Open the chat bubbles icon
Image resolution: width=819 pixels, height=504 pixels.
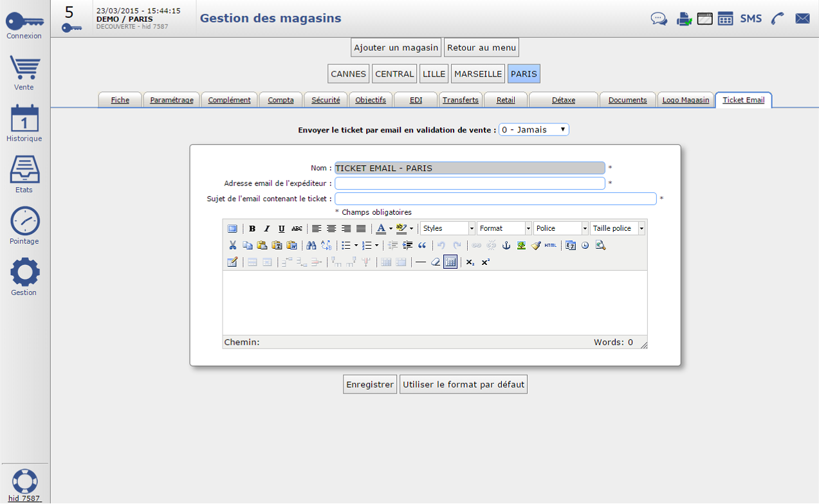point(659,19)
